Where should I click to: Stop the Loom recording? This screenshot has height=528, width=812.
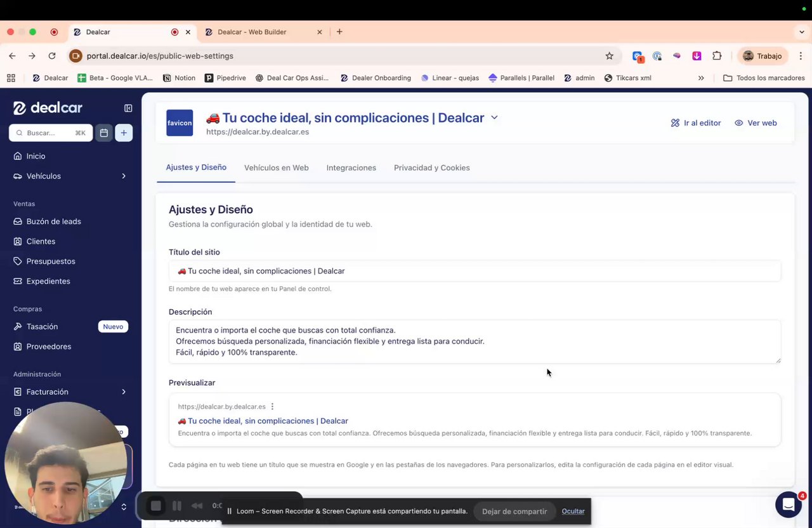(x=156, y=506)
